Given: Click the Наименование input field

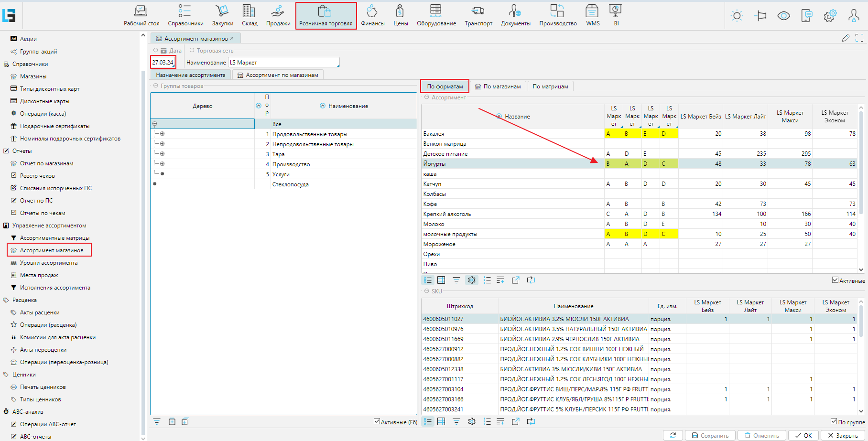Looking at the screenshot, I should (x=283, y=63).
